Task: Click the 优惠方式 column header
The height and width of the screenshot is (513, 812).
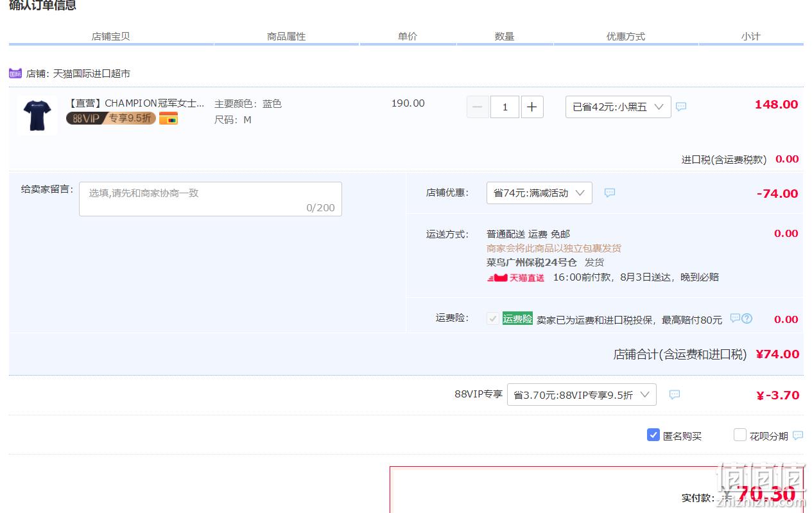Action: [626, 37]
